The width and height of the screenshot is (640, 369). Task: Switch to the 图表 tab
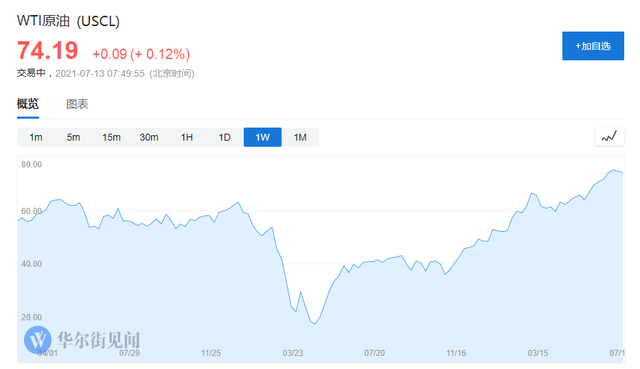pyautogui.click(x=77, y=104)
